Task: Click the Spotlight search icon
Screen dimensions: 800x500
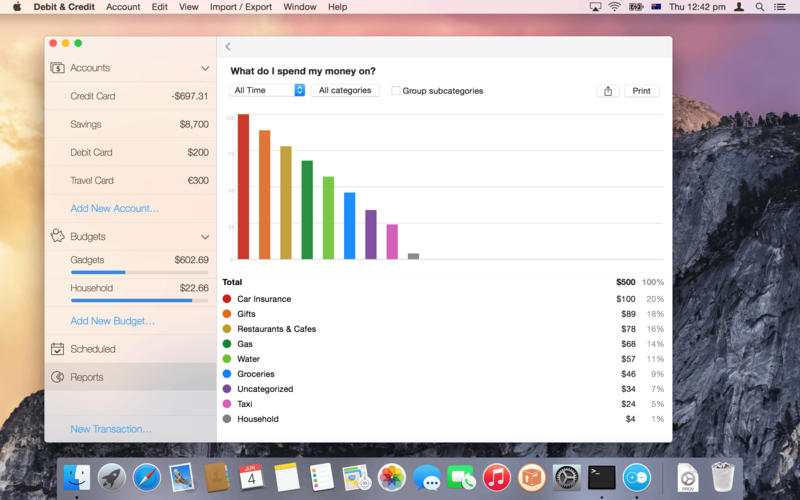Action: point(760,7)
